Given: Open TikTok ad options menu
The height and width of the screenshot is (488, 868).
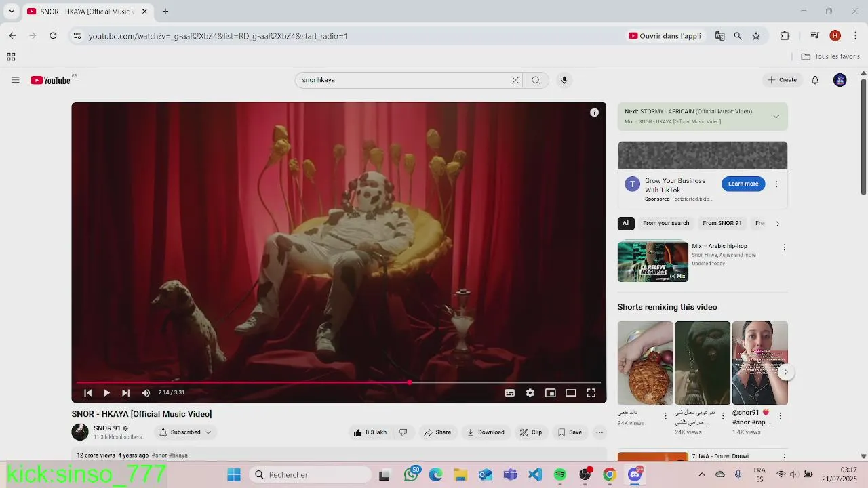Looking at the screenshot, I should point(776,184).
